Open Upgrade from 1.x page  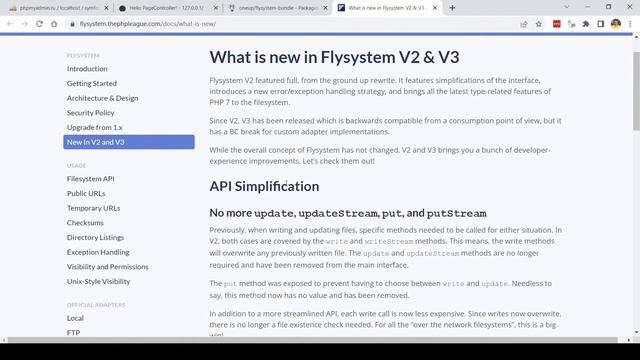95,127
